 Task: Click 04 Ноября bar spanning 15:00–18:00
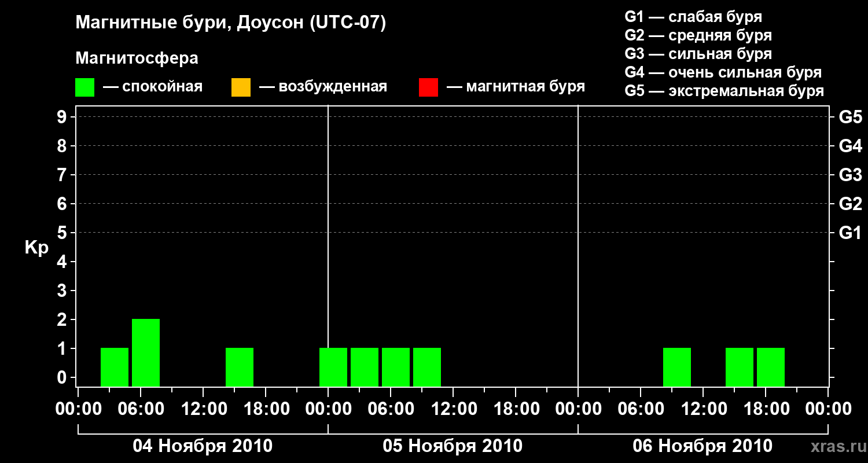tap(240, 367)
